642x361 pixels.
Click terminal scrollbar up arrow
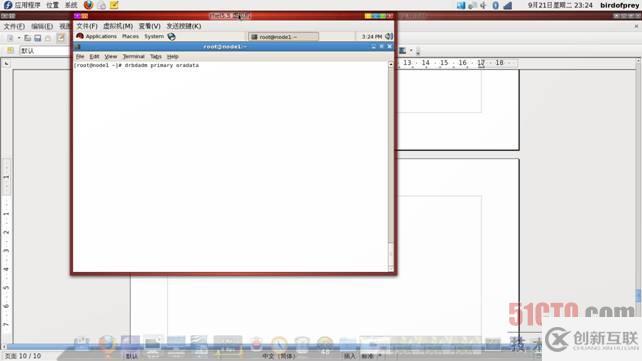pos(391,64)
